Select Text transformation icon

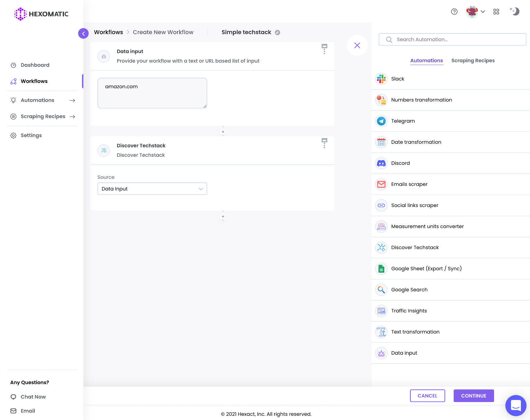point(381,332)
